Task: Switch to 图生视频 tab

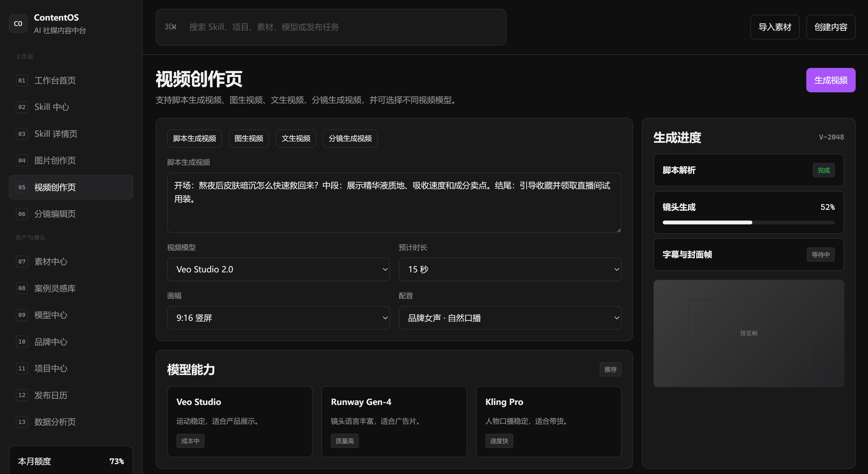Action: point(249,138)
